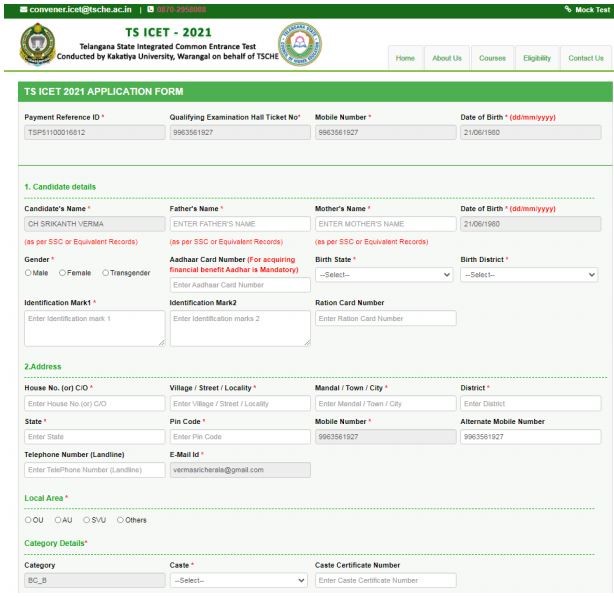This screenshot has width=614, height=598.
Task: Open the Eligibility tab
Action: click(537, 58)
